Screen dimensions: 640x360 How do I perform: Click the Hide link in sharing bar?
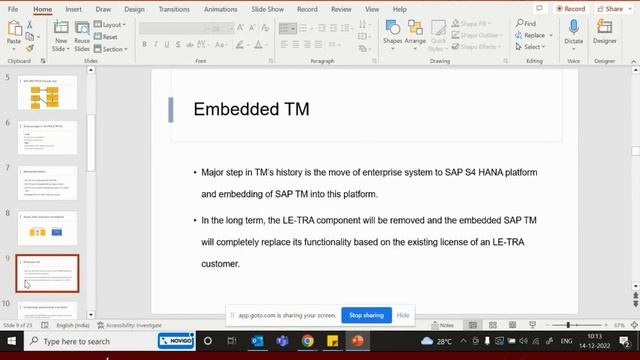point(403,315)
